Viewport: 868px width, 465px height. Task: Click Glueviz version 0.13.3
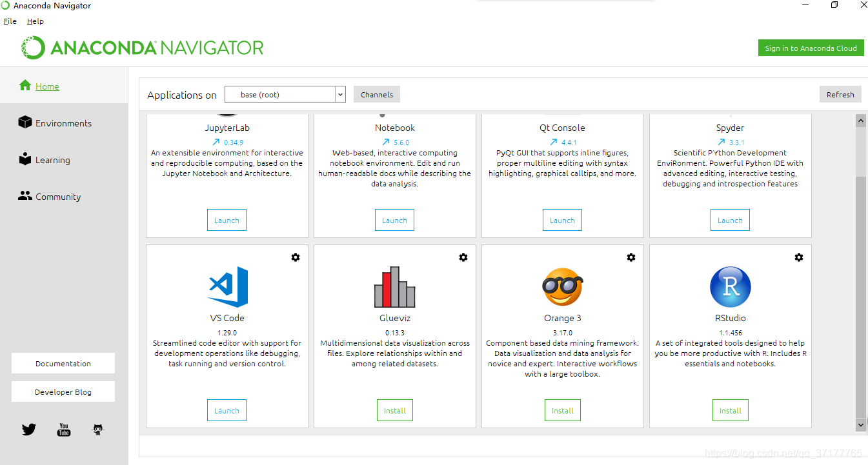395,333
